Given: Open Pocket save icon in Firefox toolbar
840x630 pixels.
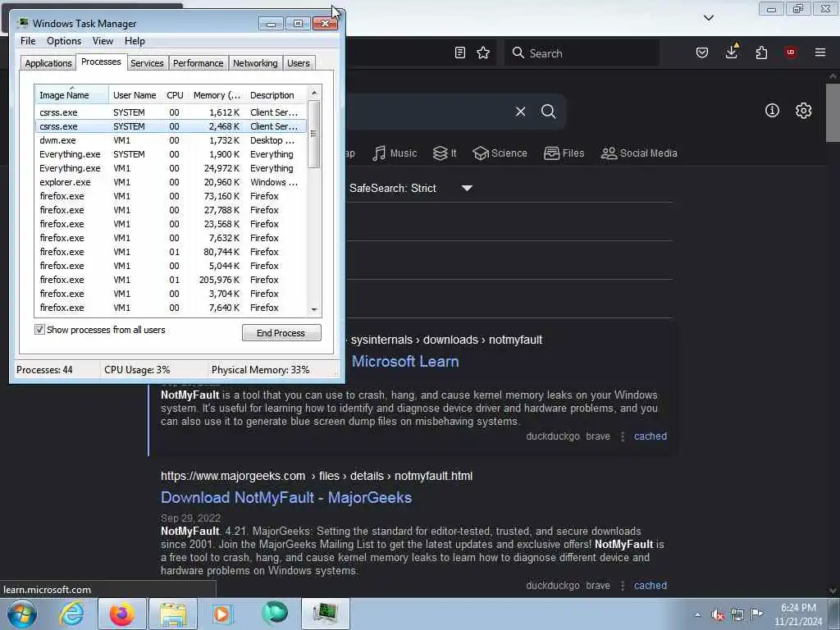Looking at the screenshot, I should [x=702, y=52].
